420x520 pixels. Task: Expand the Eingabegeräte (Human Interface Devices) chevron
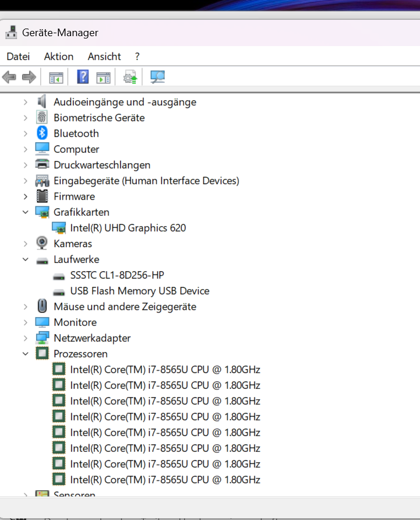(26, 181)
